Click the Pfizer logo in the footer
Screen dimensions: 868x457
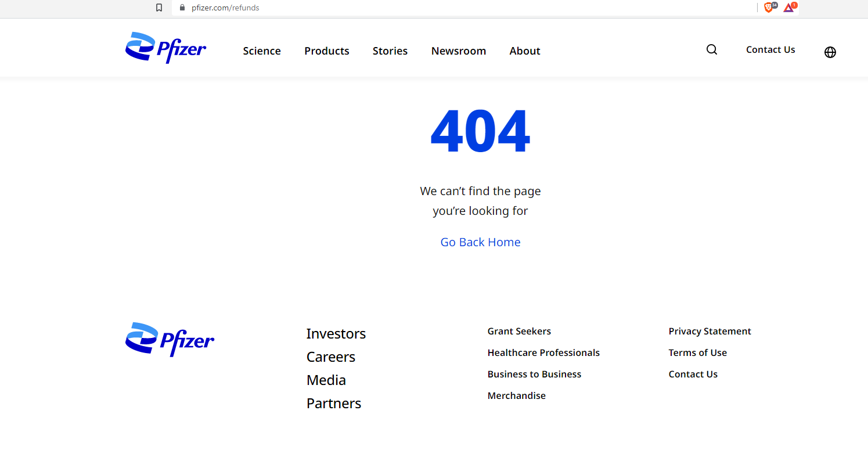click(x=170, y=340)
